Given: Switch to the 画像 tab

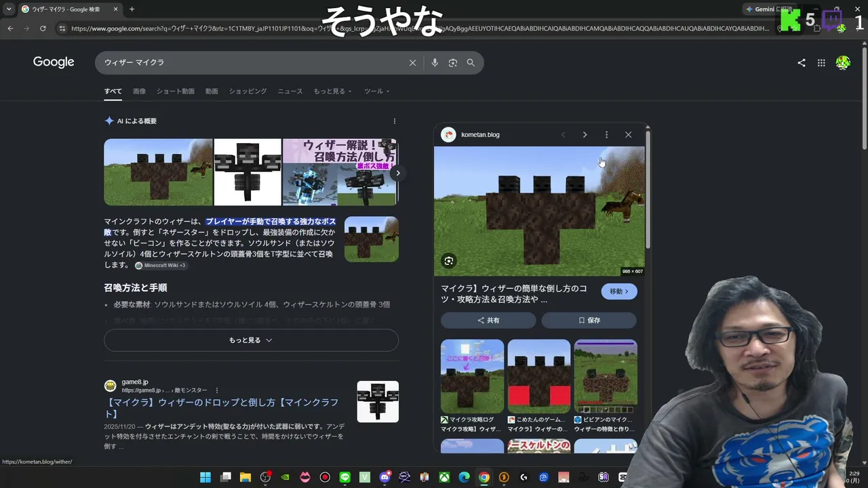Looking at the screenshot, I should (139, 91).
